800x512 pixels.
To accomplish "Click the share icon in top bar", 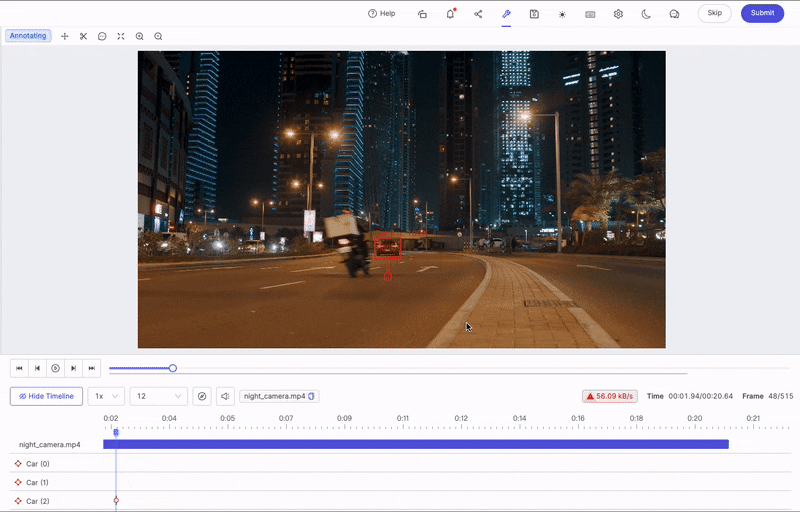I will (478, 14).
